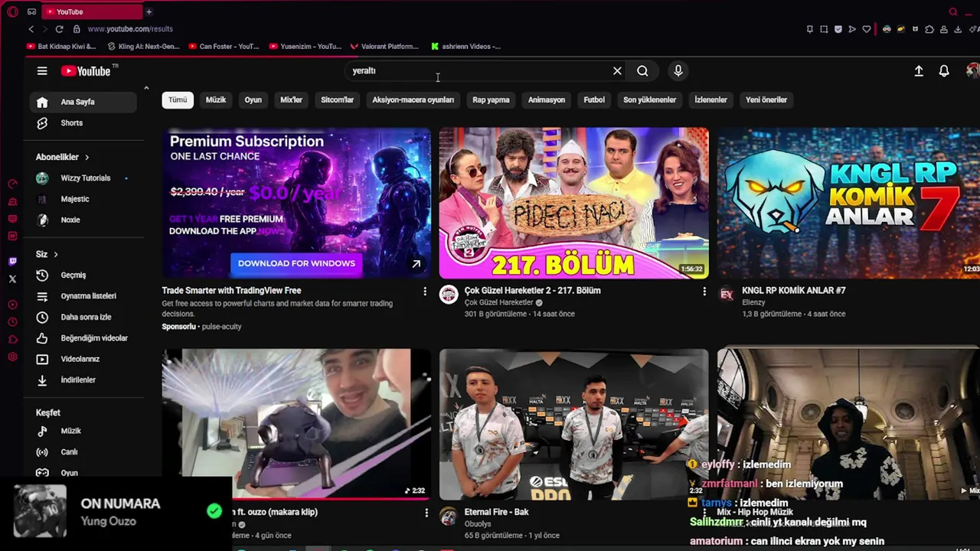Select the Oyun filter chip
Image resolution: width=980 pixels, height=551 pixels.
[253, 99]
